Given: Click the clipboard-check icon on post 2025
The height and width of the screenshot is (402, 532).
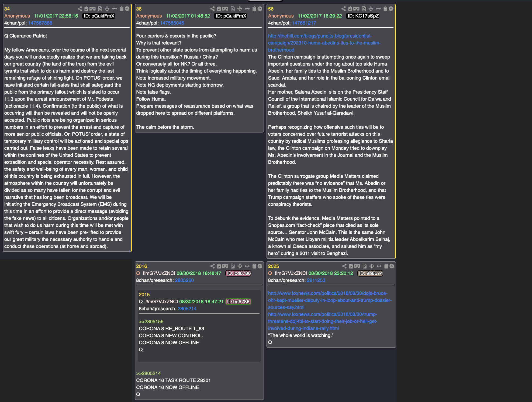Looking at the screenshot, I should coord(351,266).
